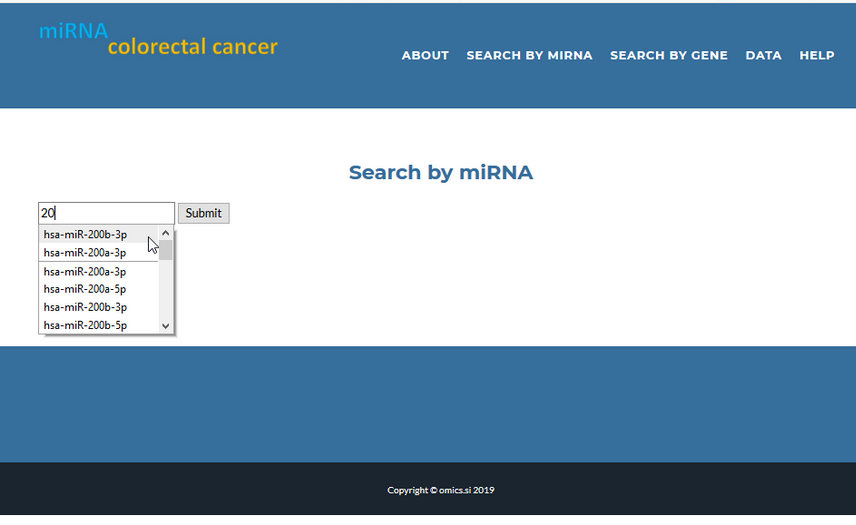The height and width of the screenshot is (525, 856).
Task: Click the suggestion list scrollbar thumb
Action: coord(166,250)
